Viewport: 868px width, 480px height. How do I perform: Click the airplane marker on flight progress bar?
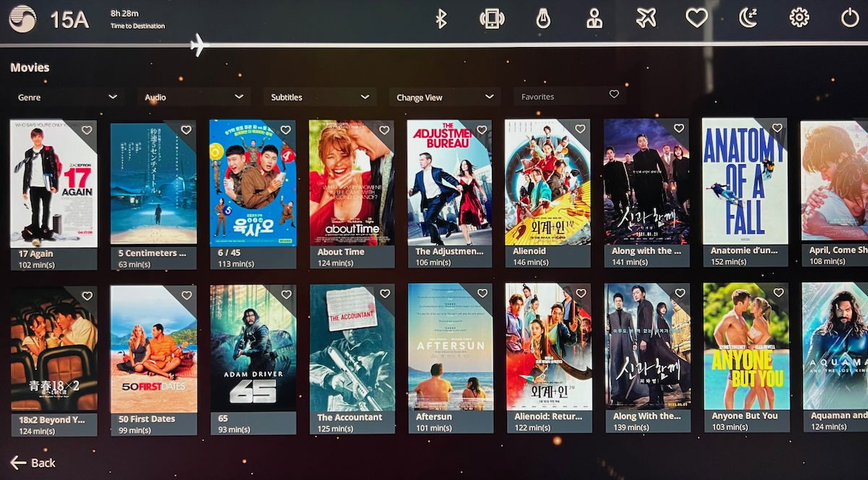pyautogui.click(x=197, y=45)
